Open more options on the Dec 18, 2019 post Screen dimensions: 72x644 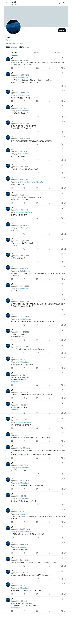coord(65,90)
